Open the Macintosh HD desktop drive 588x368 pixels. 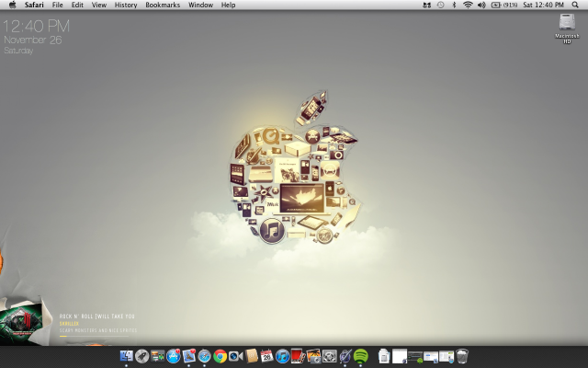[x=567, y=29]
